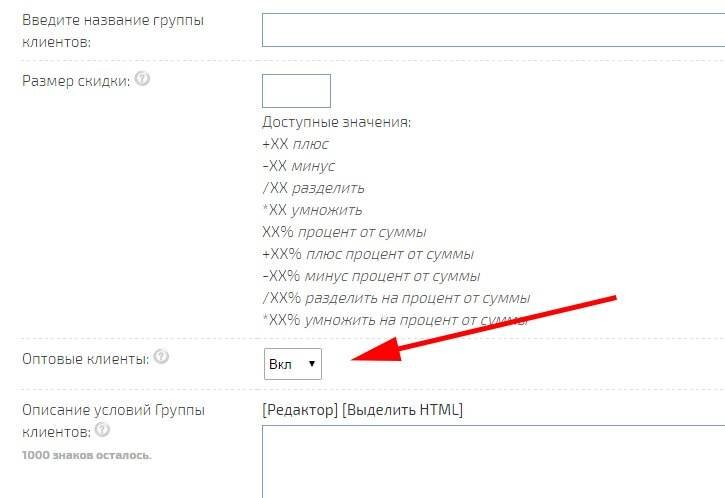Click the -XX минус hint line
The width and height of the screenshot is (725, 498).
coord(298,166)
